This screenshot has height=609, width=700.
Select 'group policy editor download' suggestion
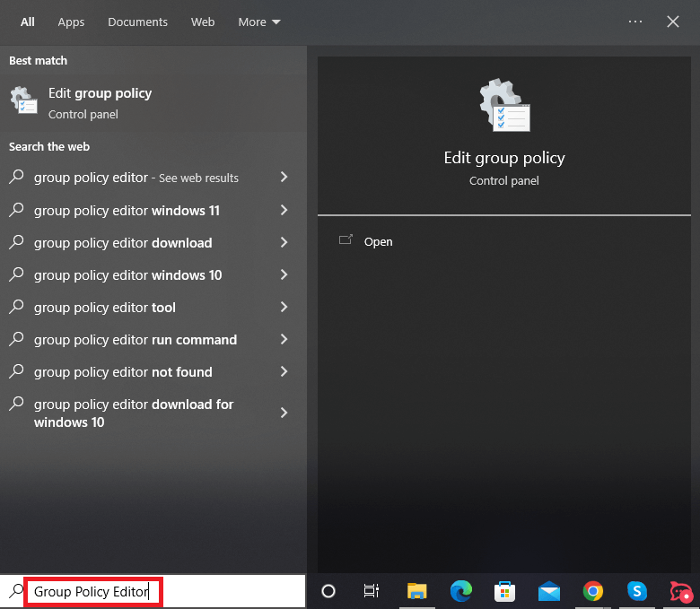pos(123,243)
